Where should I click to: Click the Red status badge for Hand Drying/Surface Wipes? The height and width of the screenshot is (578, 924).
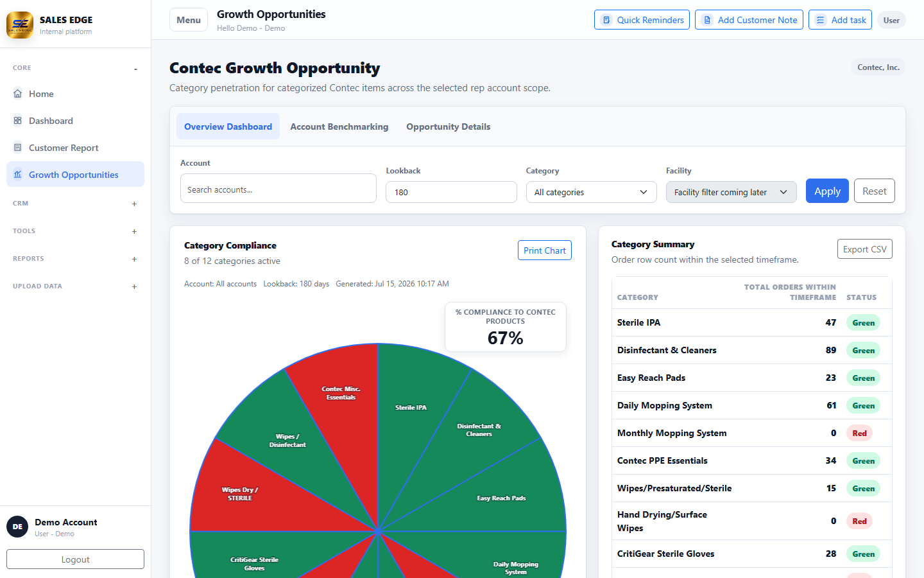point(859,521)
